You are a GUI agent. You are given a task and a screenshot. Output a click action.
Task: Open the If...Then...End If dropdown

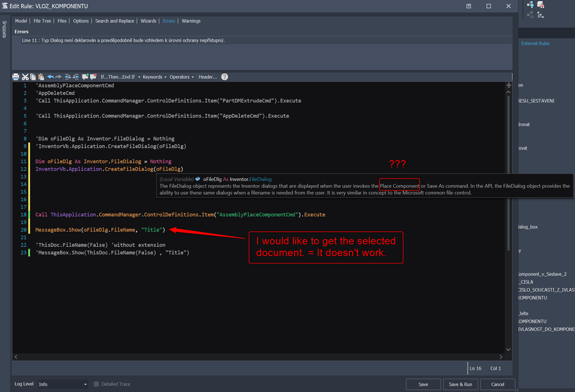click(x=120, y=77)
